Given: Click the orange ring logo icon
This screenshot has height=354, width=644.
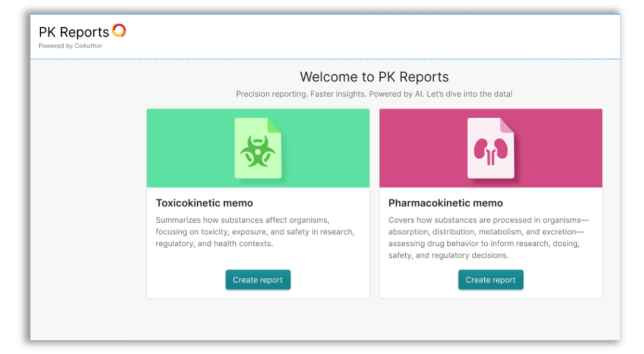Looking at the screenshot, I should (119, 30).
